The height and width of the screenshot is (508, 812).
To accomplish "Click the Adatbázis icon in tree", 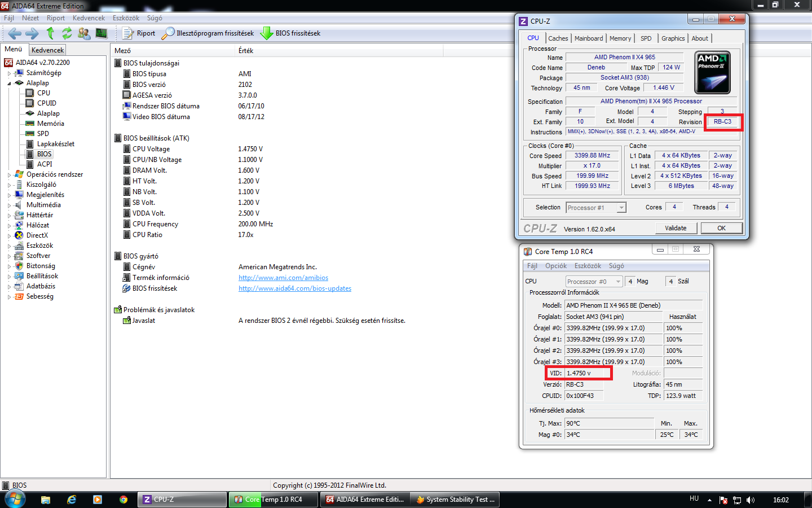I will pos(19,286).
